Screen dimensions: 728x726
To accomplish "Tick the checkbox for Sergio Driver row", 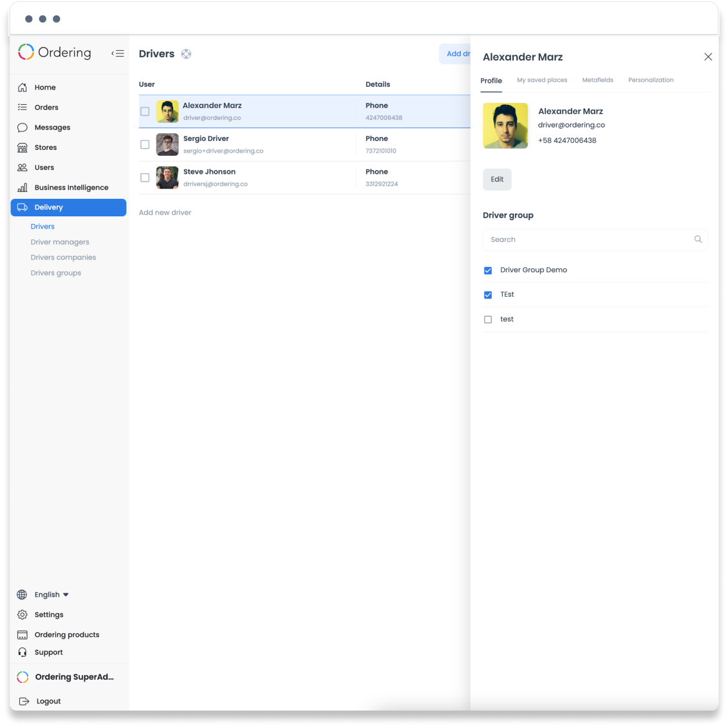I will click(x=145, y=144).
